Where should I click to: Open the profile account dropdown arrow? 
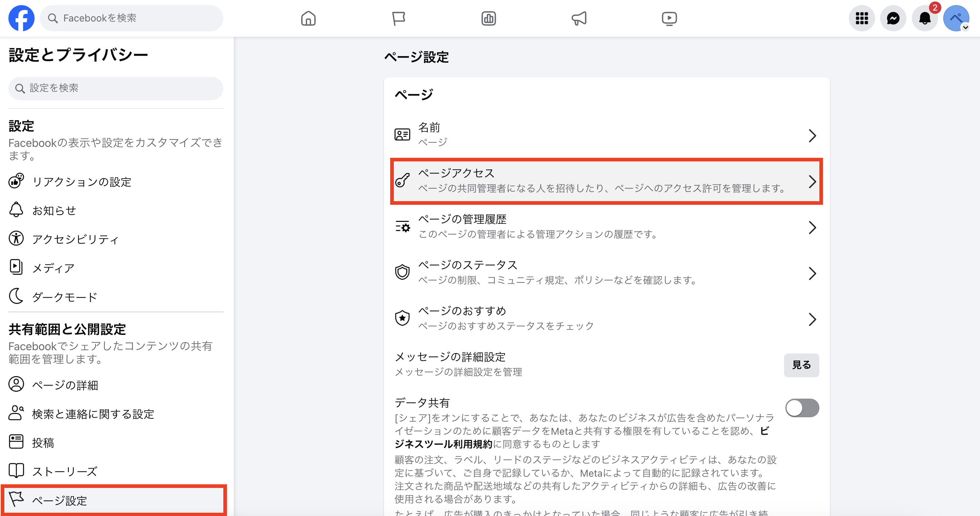coord(965,27)
